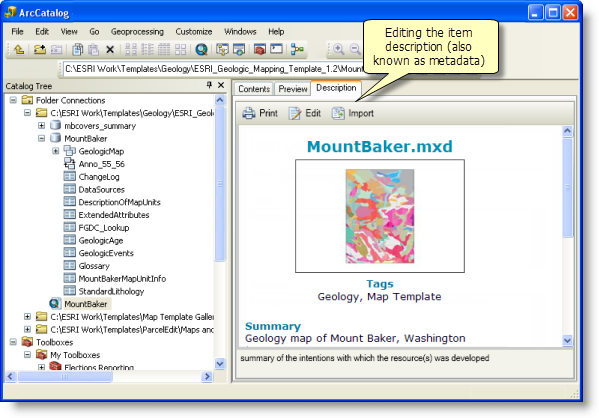Select the ExtendedAttributes table
The height and width of the screenshot is (418, 599).
[114, 215]
